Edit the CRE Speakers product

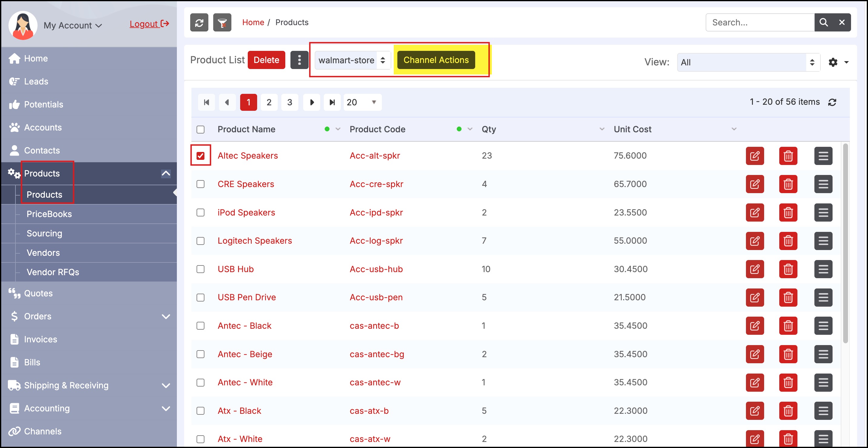pyautogui.click(x=755, y=184)
